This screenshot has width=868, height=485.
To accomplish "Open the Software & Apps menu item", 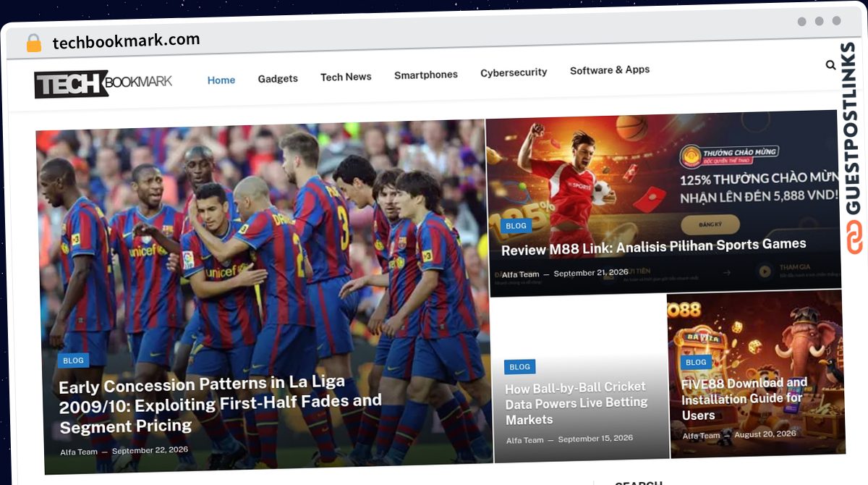I will 610,70.
